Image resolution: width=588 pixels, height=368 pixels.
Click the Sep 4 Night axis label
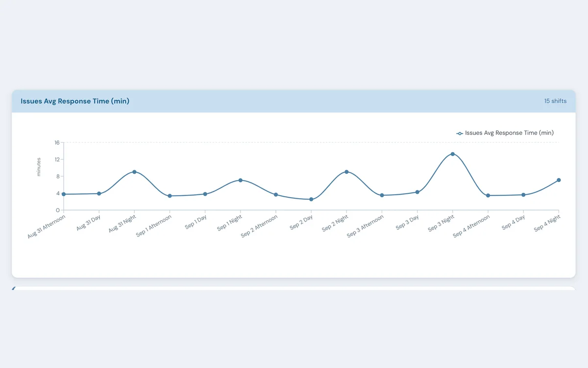(x=547, y=223)
